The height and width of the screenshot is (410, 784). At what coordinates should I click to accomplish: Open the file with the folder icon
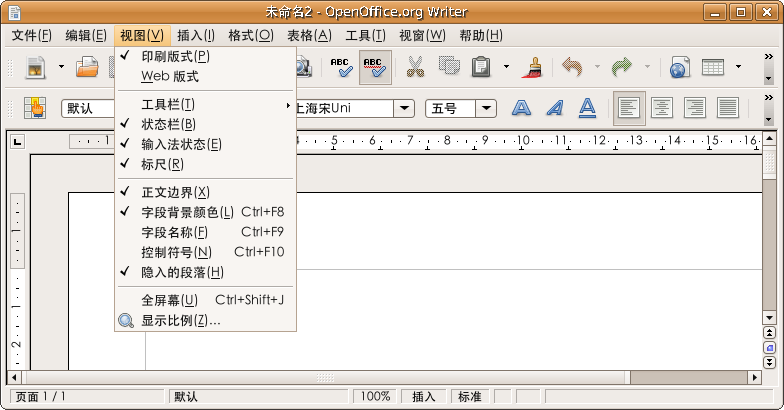pos(87,67)
